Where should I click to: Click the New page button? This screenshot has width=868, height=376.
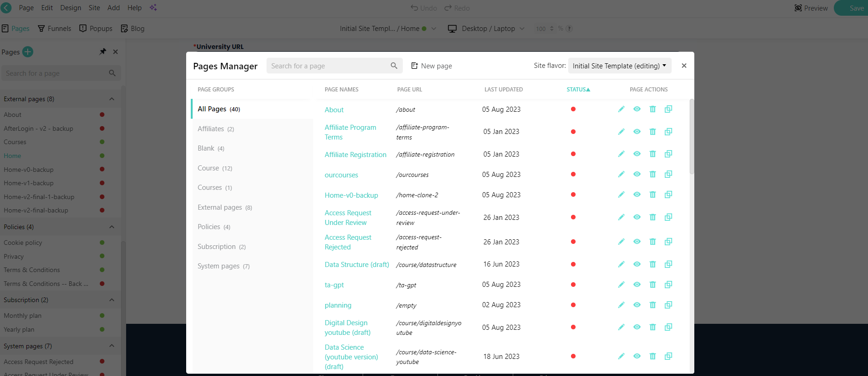pyautogui.click(x=431, y=66)
